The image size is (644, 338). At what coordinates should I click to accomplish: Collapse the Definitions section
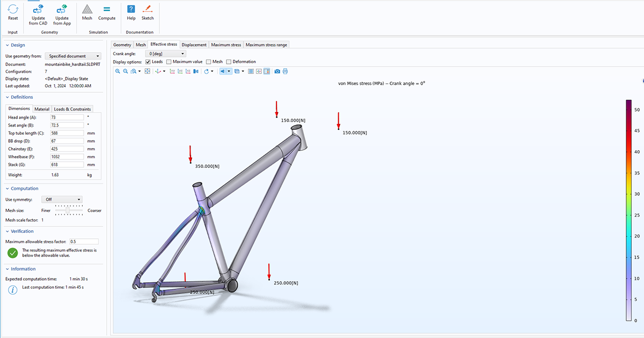coord(6,97)
